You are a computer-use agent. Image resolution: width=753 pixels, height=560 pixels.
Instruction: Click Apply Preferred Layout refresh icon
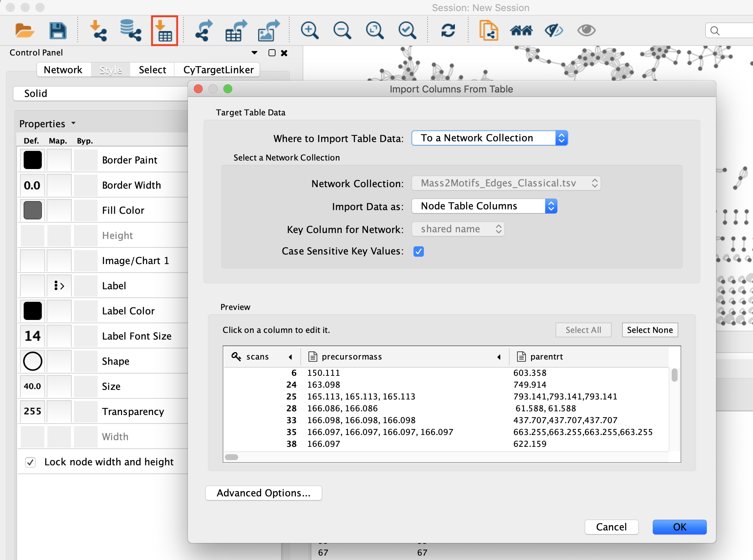tap(448, 30)
